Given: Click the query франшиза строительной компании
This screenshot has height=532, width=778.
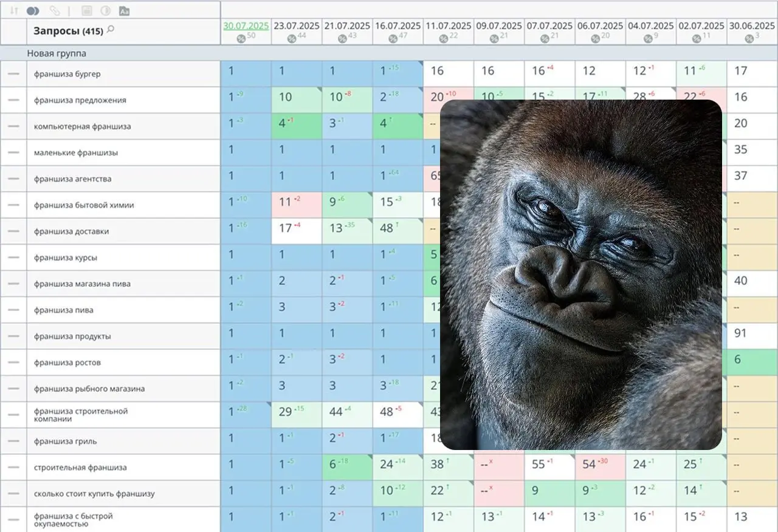Looking at the screenshot, I should pyautogui.click(x=81, y=415).
